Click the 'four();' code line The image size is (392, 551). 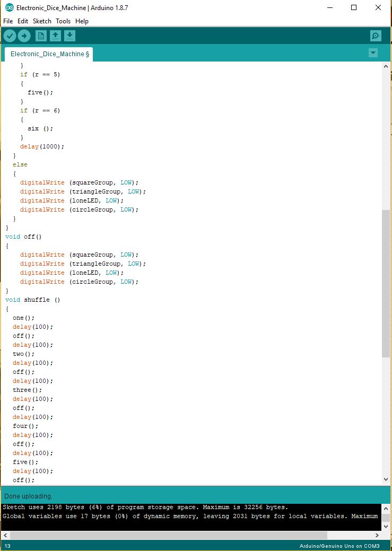click(25, 426)
